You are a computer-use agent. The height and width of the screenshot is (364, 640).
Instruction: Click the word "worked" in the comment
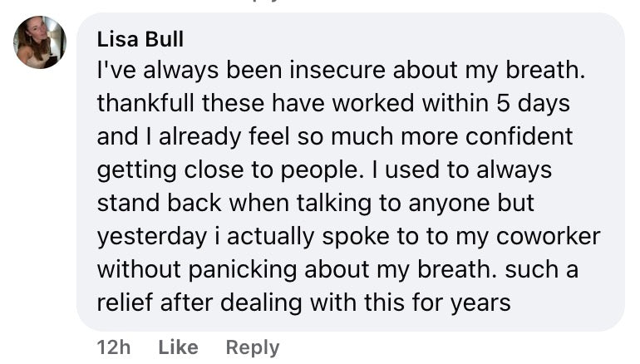click(359, 104)
